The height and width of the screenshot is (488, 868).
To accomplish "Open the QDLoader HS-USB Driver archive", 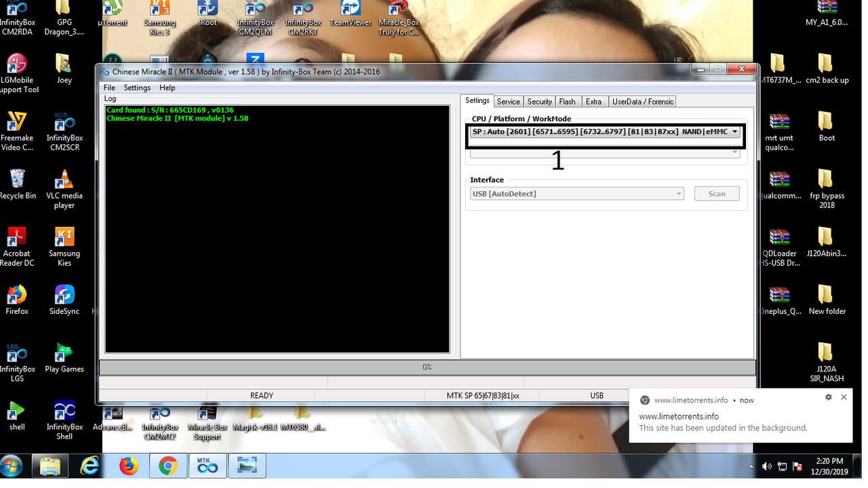I will click(779, 247).
